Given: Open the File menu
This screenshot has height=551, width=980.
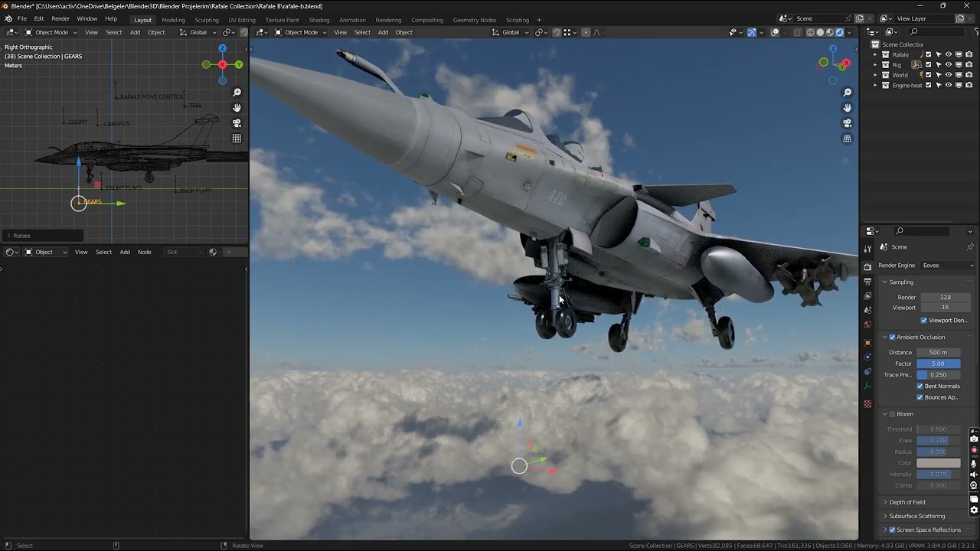Looking at the screenshot, I should tap(22, 19).
